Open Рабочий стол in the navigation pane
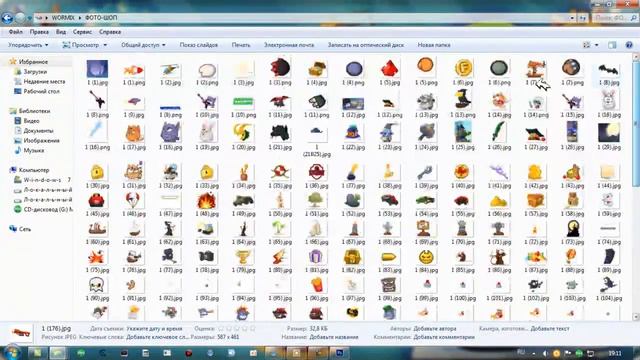The image size is (640, 360). [x=42, y=91]
